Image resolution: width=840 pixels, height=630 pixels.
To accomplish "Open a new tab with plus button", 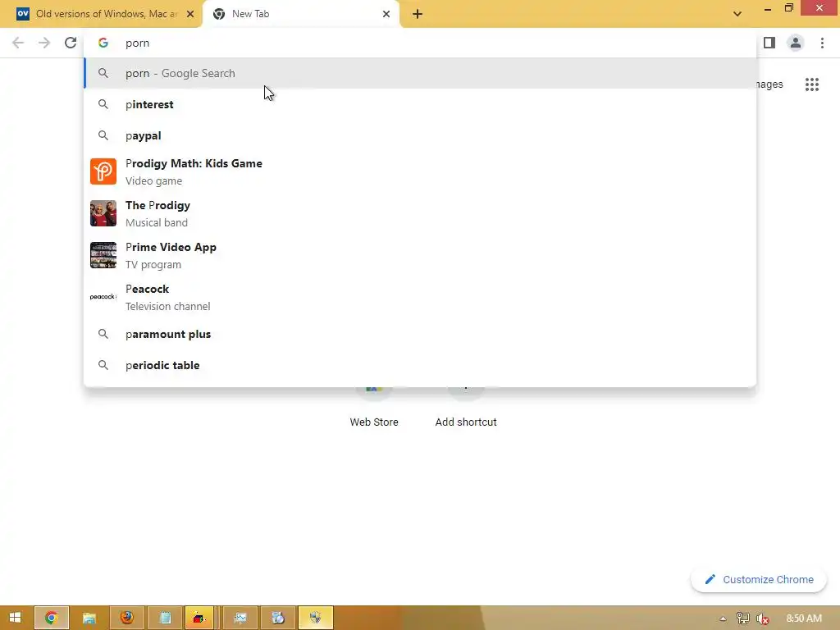I will pos(418,14).
